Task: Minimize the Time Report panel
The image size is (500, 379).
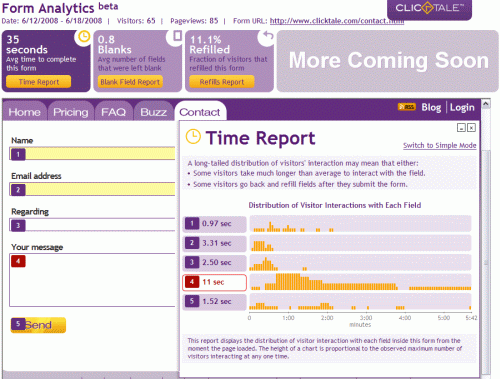Action: point(461,128)
